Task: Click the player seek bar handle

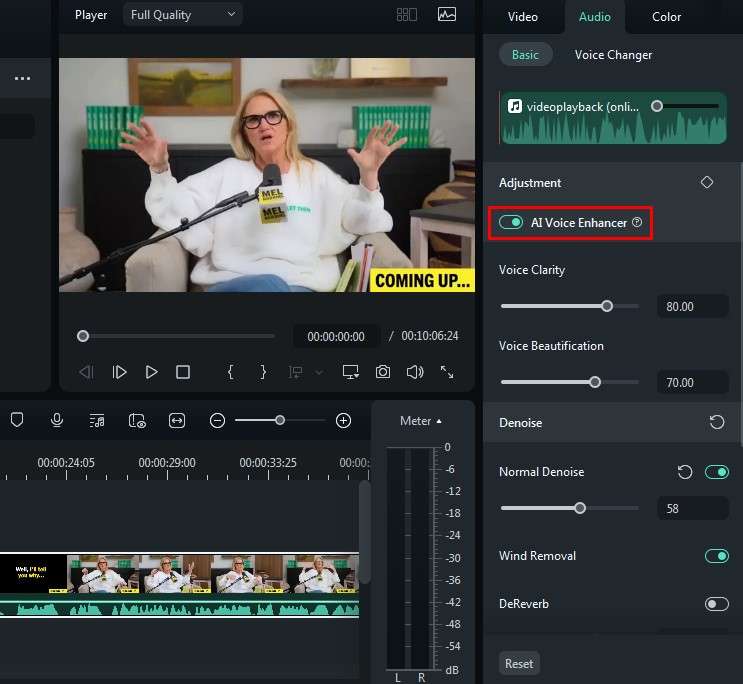Action: pyautogui.click(x=83, y=336)
